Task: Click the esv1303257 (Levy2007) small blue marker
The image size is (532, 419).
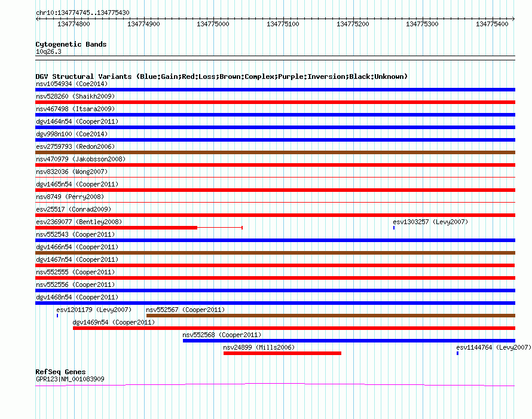Action: click(394, 228)
